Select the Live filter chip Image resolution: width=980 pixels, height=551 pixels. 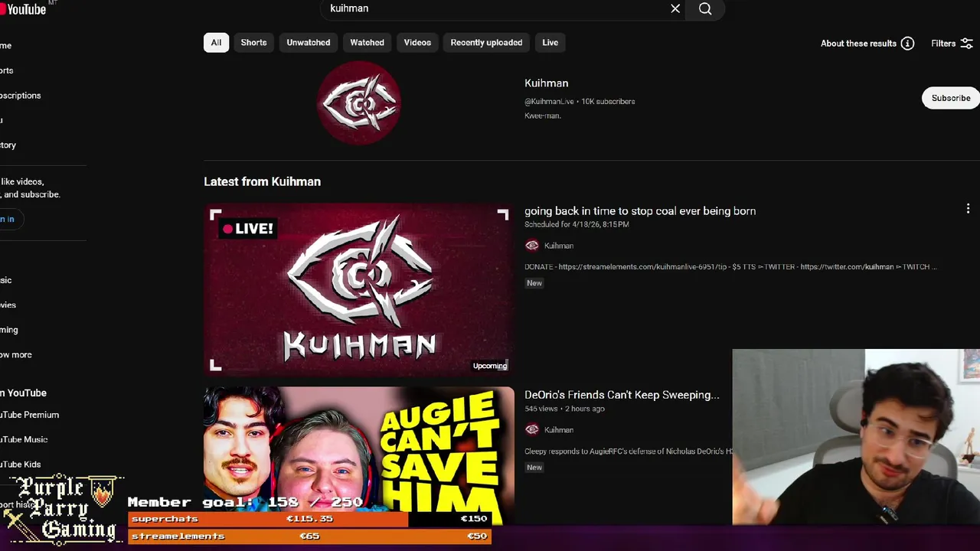550,43
